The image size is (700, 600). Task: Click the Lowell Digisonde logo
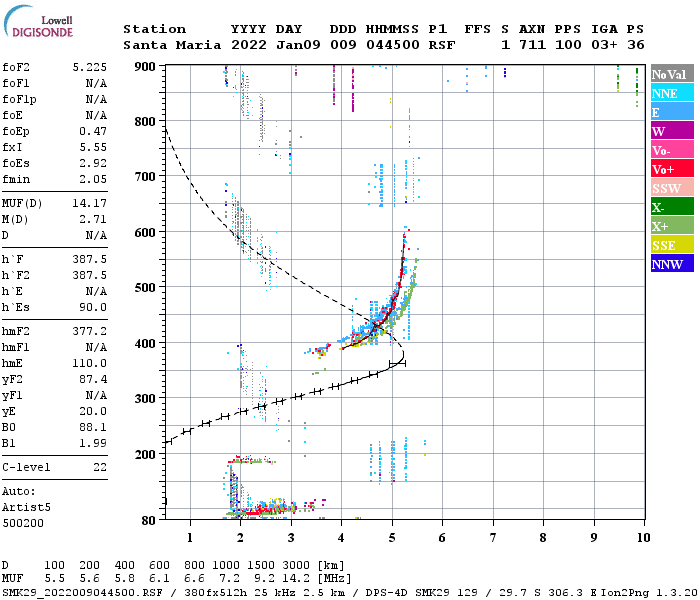(x=38, y=22)
